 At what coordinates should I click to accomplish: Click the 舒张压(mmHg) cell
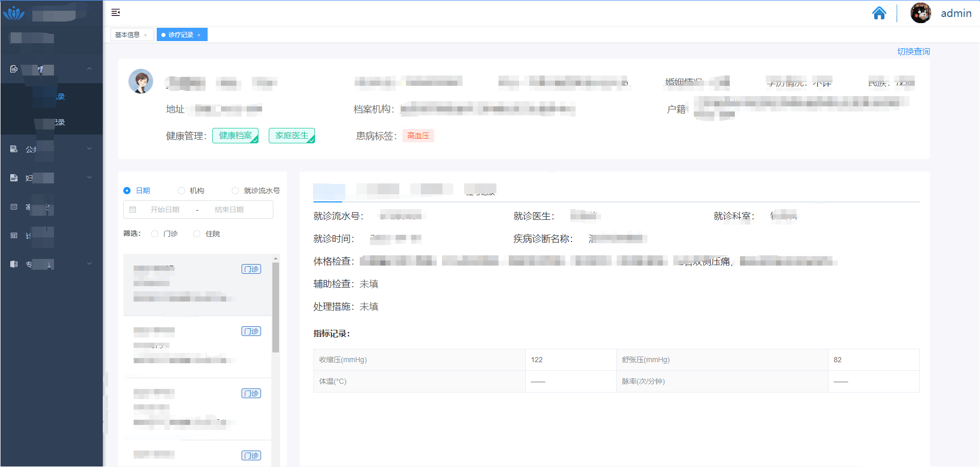click(x=722, y=360)
